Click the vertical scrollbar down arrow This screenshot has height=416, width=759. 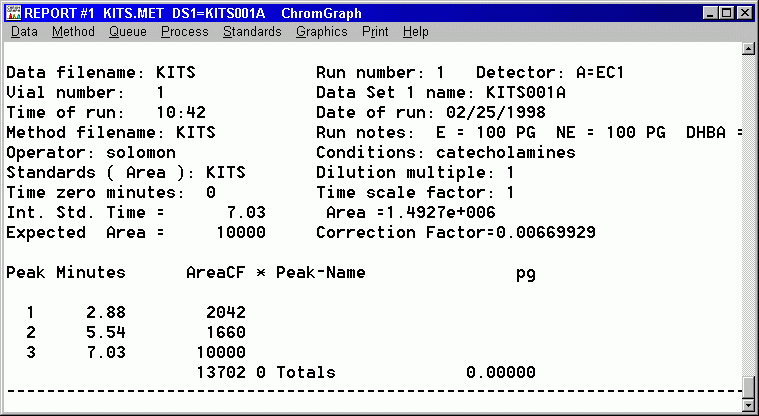749,405
